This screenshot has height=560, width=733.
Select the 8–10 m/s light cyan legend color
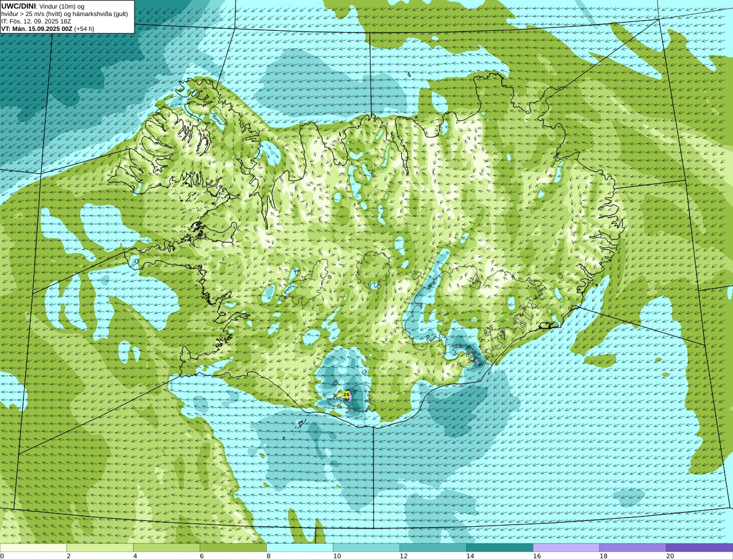point(299,548)
